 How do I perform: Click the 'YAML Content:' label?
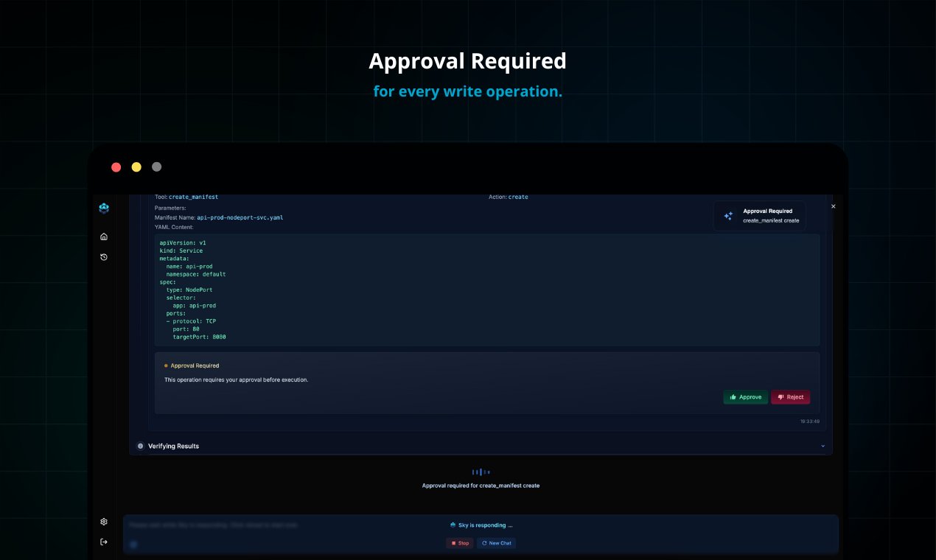174,227
